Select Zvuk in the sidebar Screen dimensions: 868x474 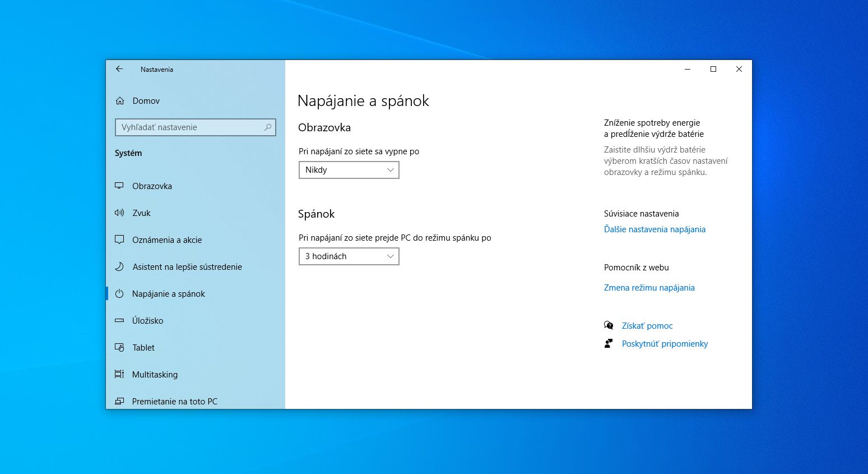pyautogui.click(x=196, y=213)
